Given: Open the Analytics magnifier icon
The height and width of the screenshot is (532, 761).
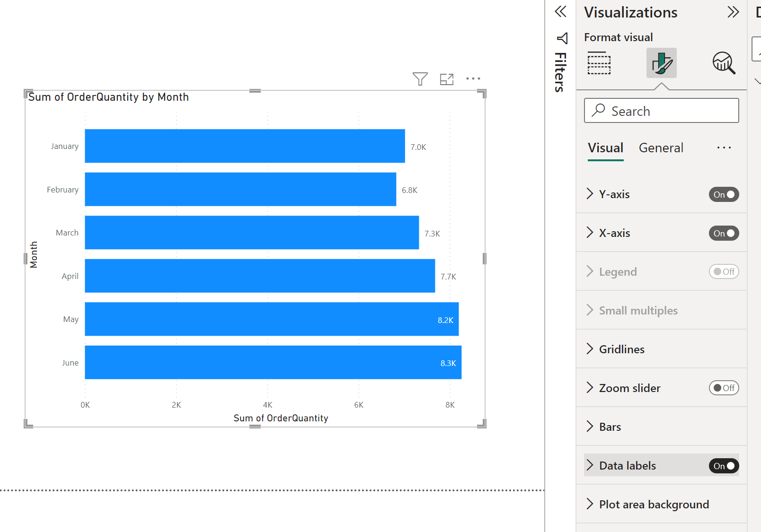Looking at the screenshot, I should [x=724, y=63].
